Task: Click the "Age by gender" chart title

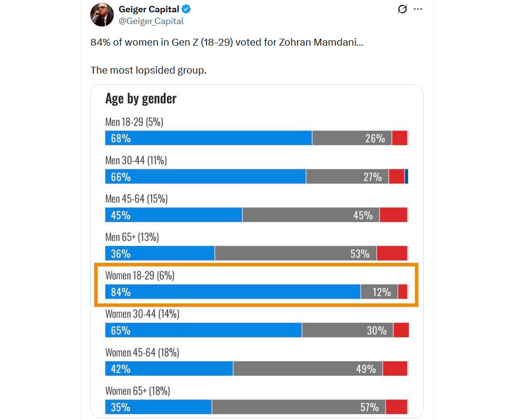Action: pos(141,99)
